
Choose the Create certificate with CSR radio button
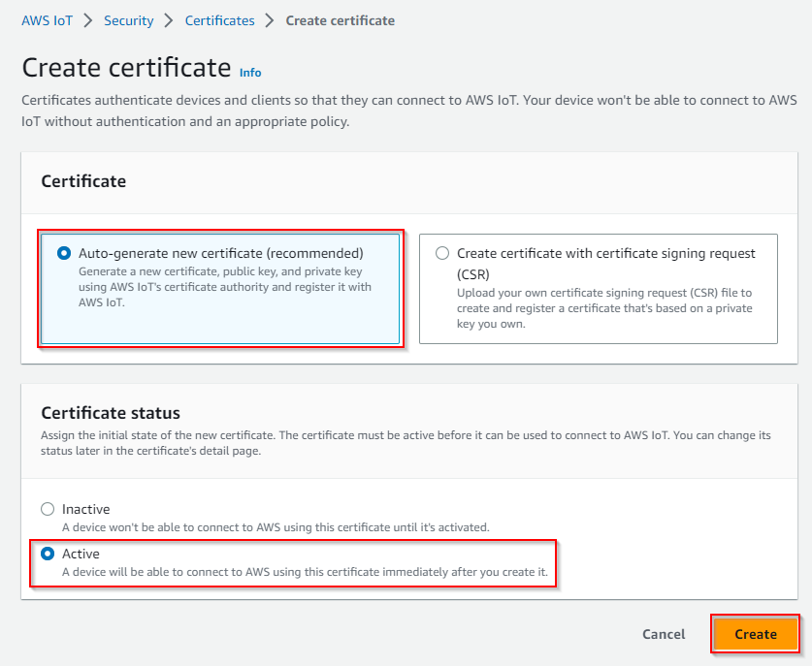(x=442, y=253)
